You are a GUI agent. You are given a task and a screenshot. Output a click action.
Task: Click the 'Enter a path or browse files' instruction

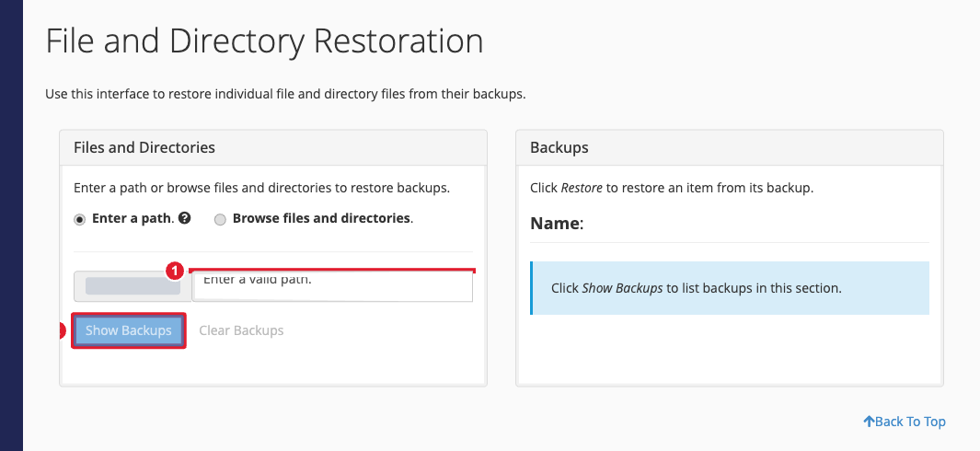(262, 188)
